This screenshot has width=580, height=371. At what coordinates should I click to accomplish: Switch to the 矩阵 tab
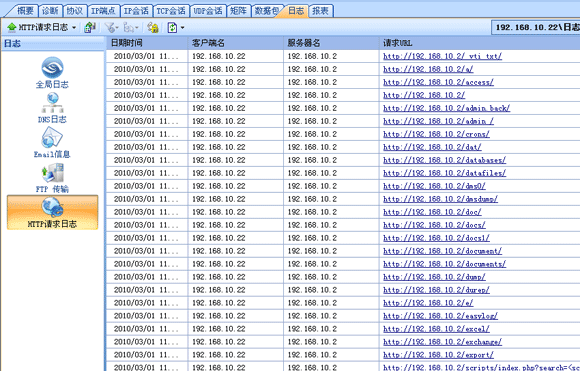pos(238,11)
